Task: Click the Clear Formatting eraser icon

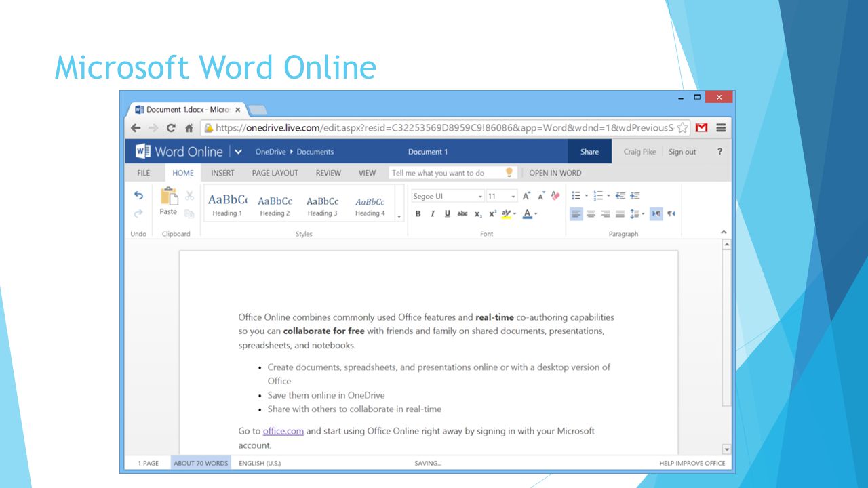Action: (x=556, y=196)
